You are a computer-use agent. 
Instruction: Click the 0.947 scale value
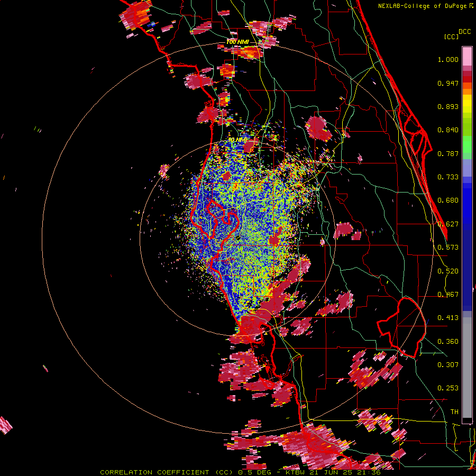click(x=448, y=83)
